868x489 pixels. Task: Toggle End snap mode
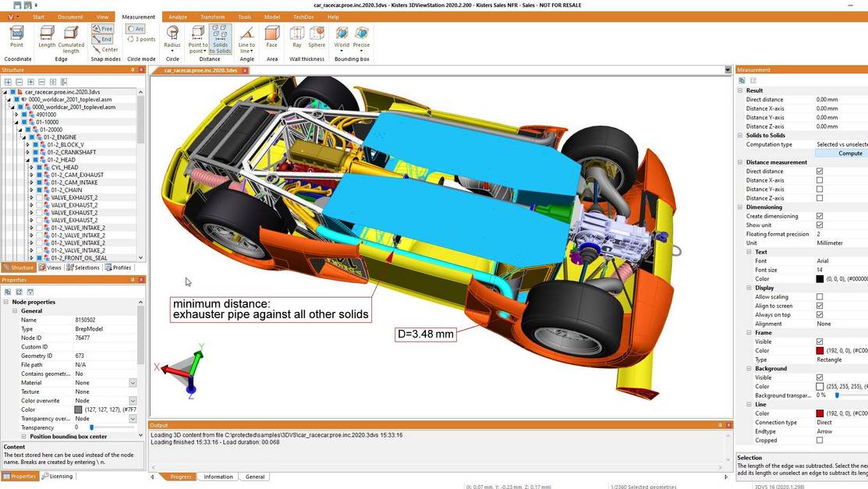(x=102, y=39)
